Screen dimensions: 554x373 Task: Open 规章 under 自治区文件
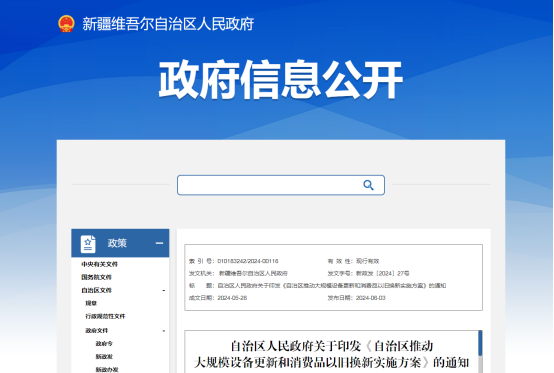[91, 303]
